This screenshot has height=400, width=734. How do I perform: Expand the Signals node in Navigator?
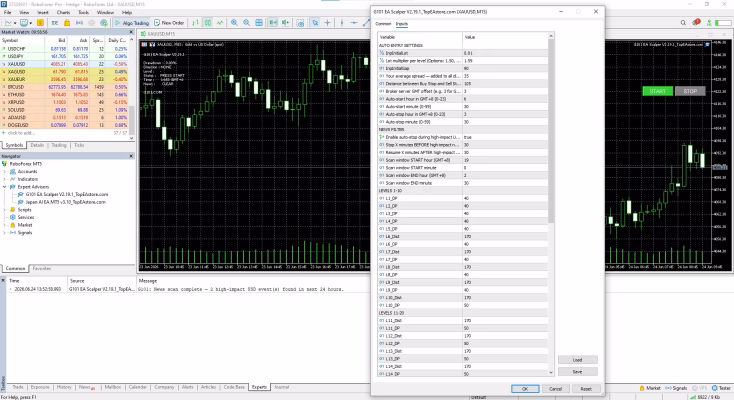[x=5, y=232]
